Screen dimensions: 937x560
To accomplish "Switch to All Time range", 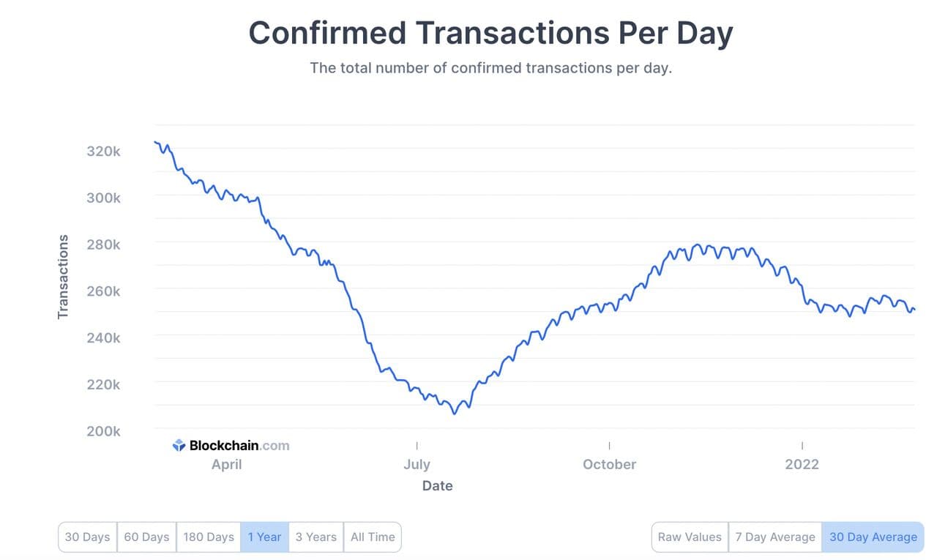I will click(x=372, y=537).
